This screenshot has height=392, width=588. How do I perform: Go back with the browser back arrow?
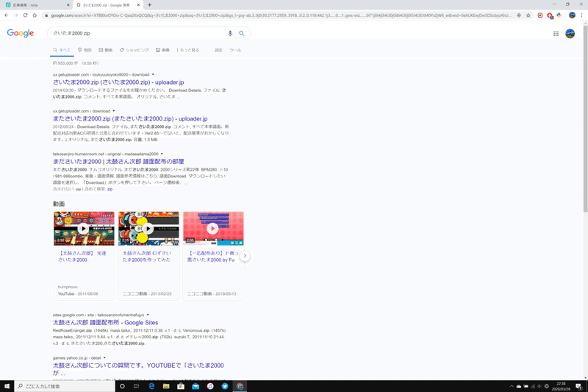(x=7, y=15)
